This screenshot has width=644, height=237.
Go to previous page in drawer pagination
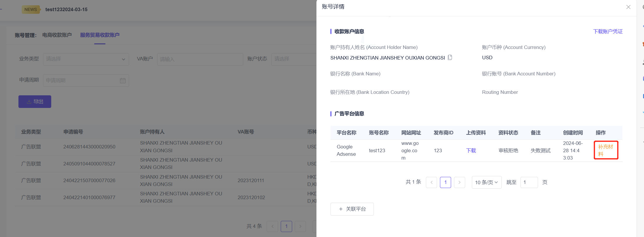431,182
